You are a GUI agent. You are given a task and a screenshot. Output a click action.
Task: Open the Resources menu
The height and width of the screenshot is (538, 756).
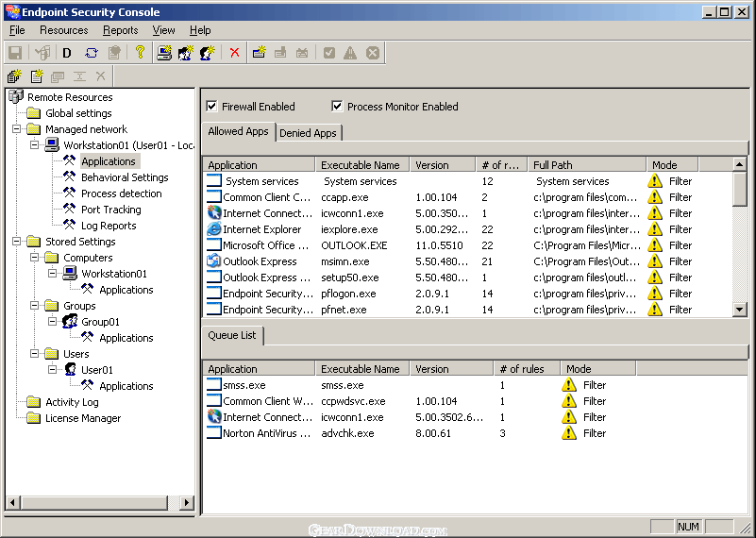click(x=63, y=30)
